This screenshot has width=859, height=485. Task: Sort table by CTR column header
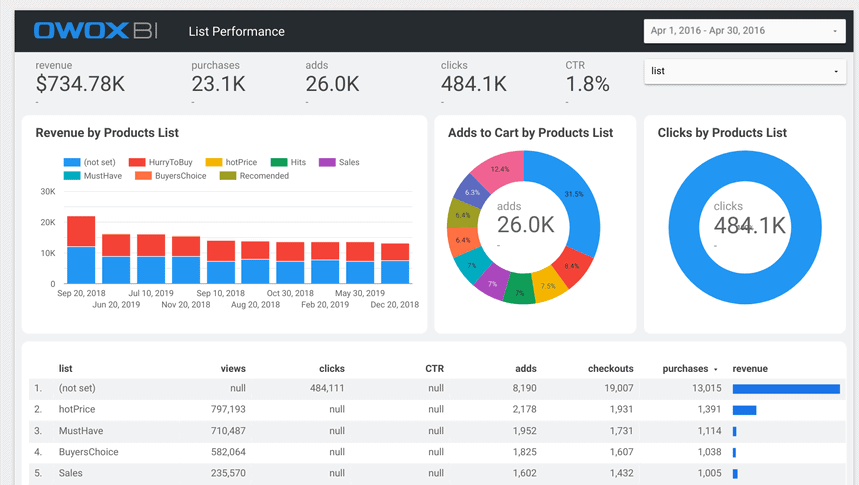(434, 369)
